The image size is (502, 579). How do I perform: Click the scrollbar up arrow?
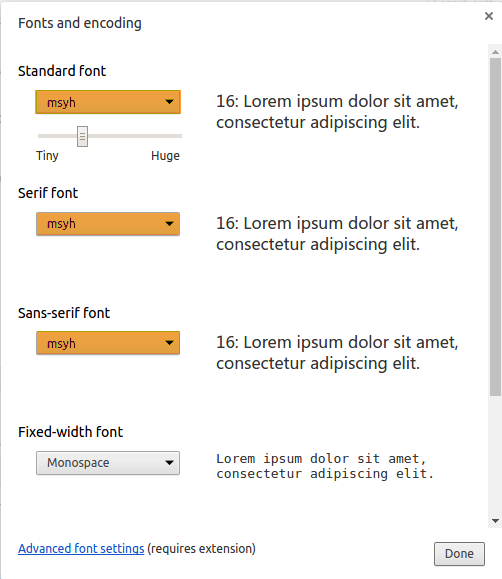coord(495,52)
